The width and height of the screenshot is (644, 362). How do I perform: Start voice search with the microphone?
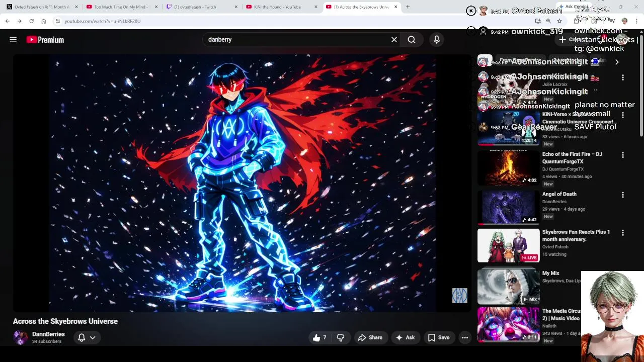tap(437, 40)
